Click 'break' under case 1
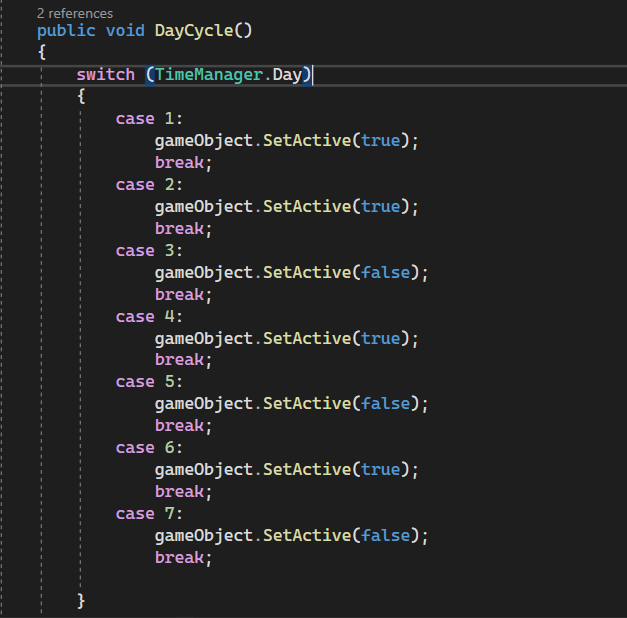The width and height of the screenshot is (627, 618). point(179,163)
